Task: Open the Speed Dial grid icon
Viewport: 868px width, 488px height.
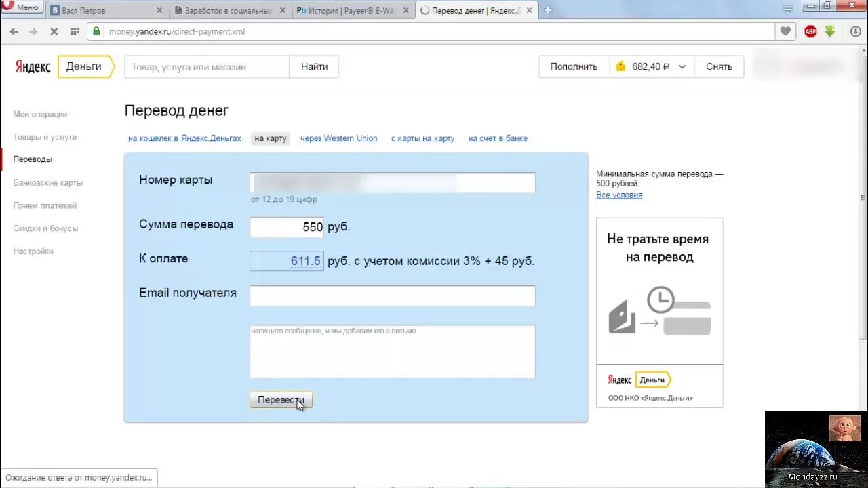Action: click(75, 31)
